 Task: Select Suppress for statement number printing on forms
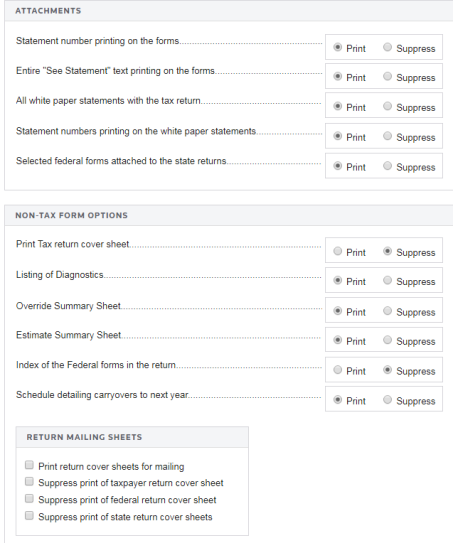click(387, 47)
